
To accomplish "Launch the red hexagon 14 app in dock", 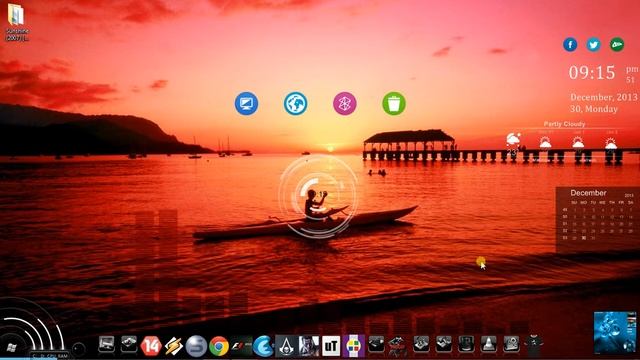I will [151, 346].
